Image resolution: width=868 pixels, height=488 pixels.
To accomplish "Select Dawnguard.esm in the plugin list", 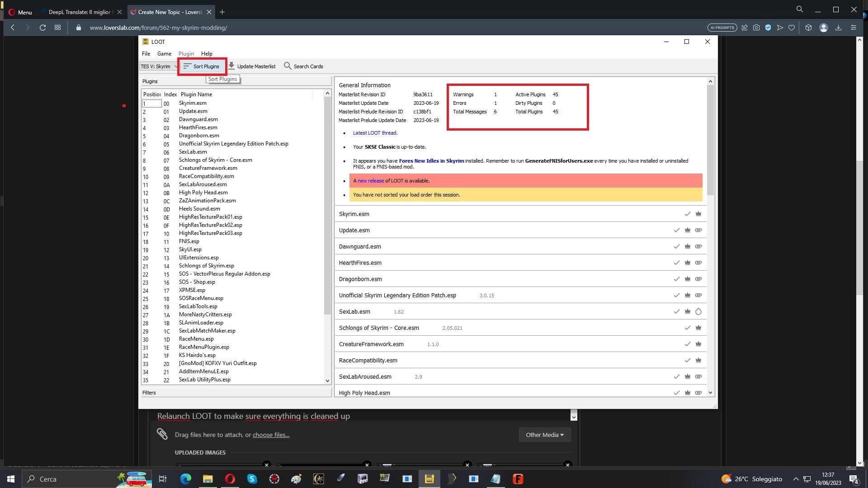I will pos(198,119).
